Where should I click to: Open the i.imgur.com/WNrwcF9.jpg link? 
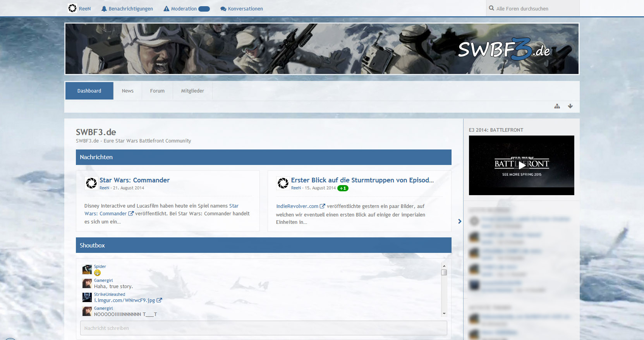pyautogui.click(x=124, y=301)
